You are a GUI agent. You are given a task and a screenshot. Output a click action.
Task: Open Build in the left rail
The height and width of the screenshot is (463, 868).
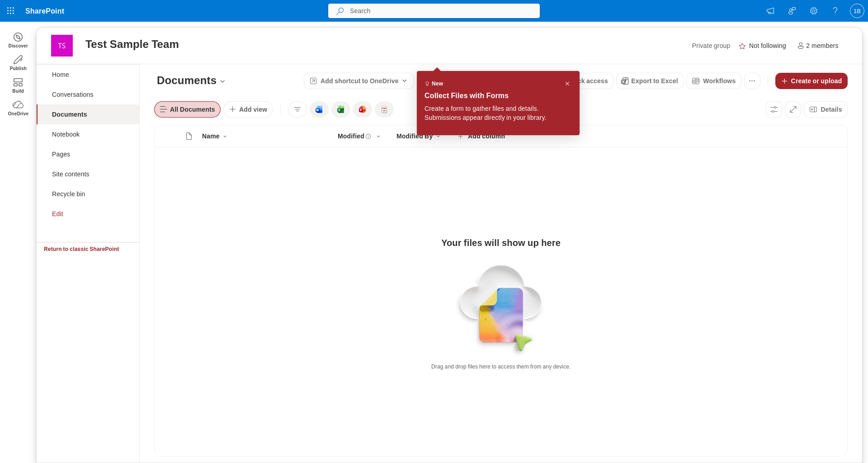[x=18, y=85]
